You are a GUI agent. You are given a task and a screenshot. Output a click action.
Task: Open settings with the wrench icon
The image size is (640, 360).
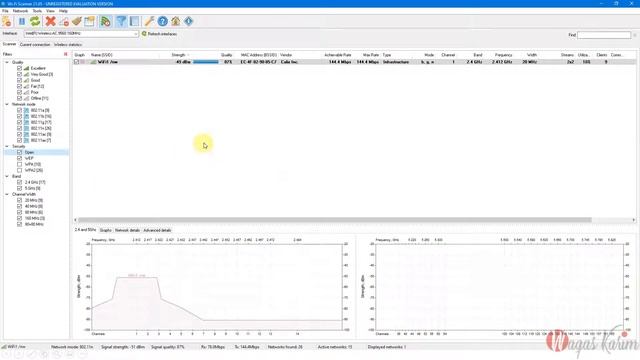[149, 21]
